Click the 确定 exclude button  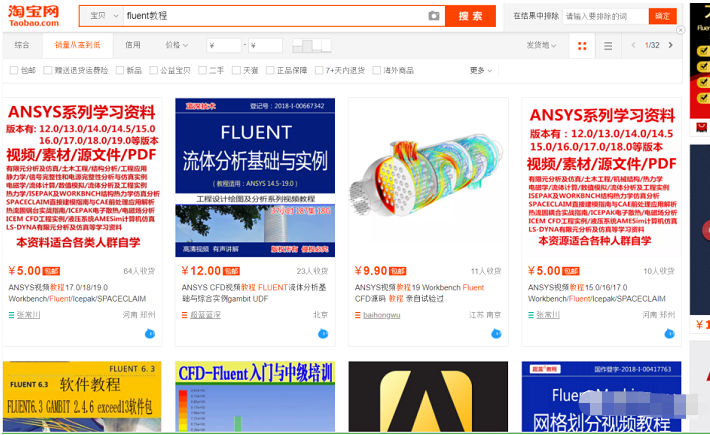662,16
